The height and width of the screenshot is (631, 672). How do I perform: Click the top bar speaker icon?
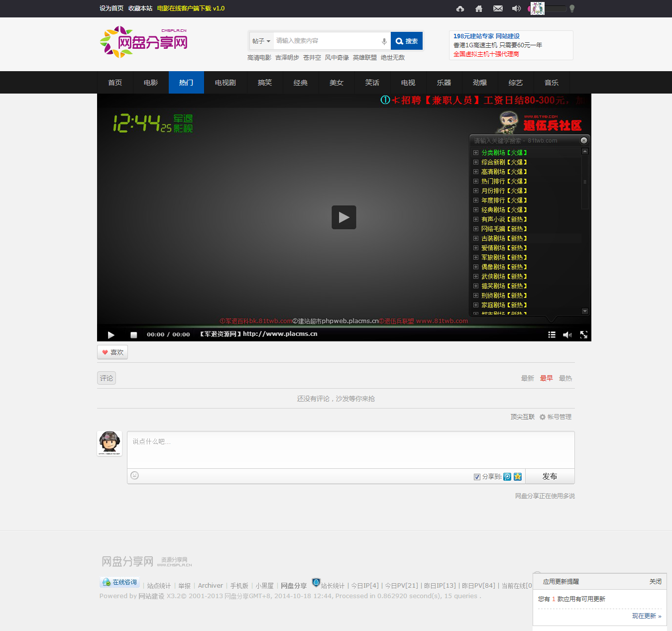(517, 8)
